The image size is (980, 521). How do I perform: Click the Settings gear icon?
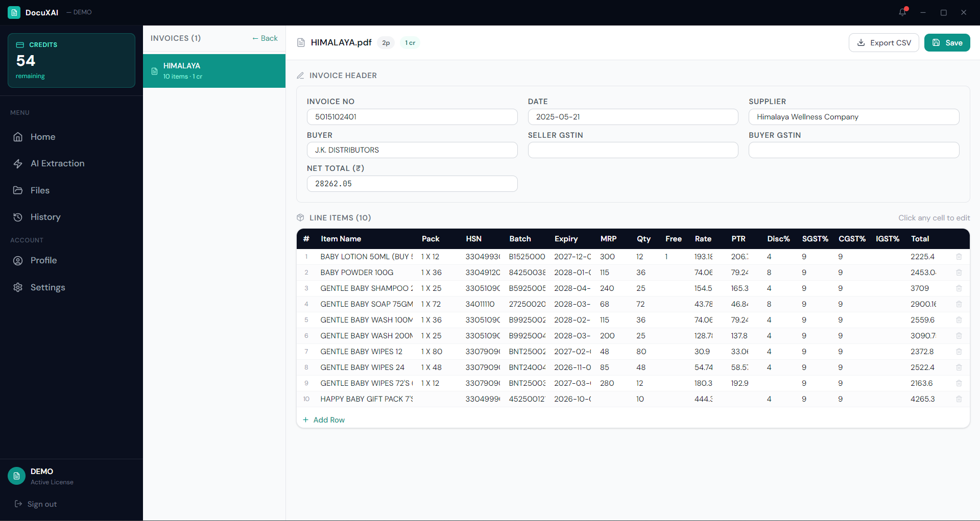[18, 287]
